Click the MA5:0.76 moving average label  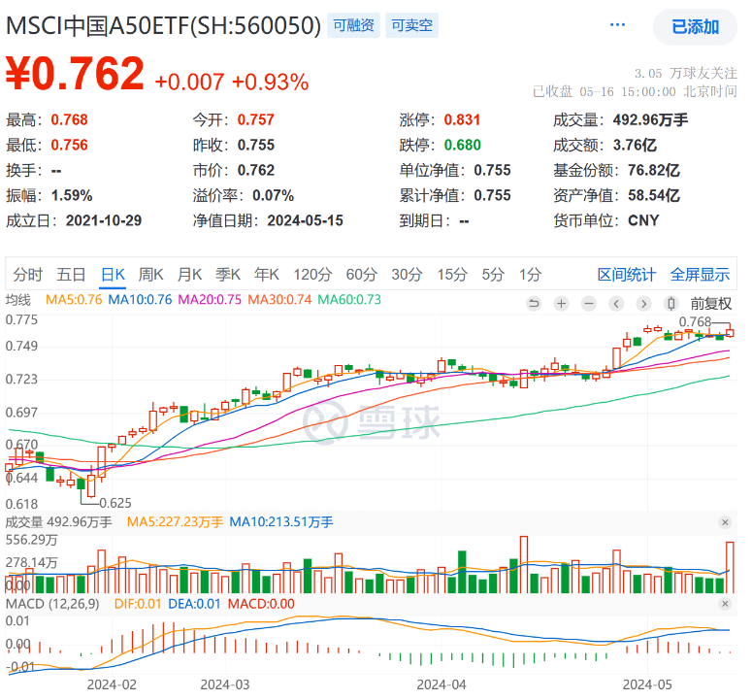pos(74,299)
